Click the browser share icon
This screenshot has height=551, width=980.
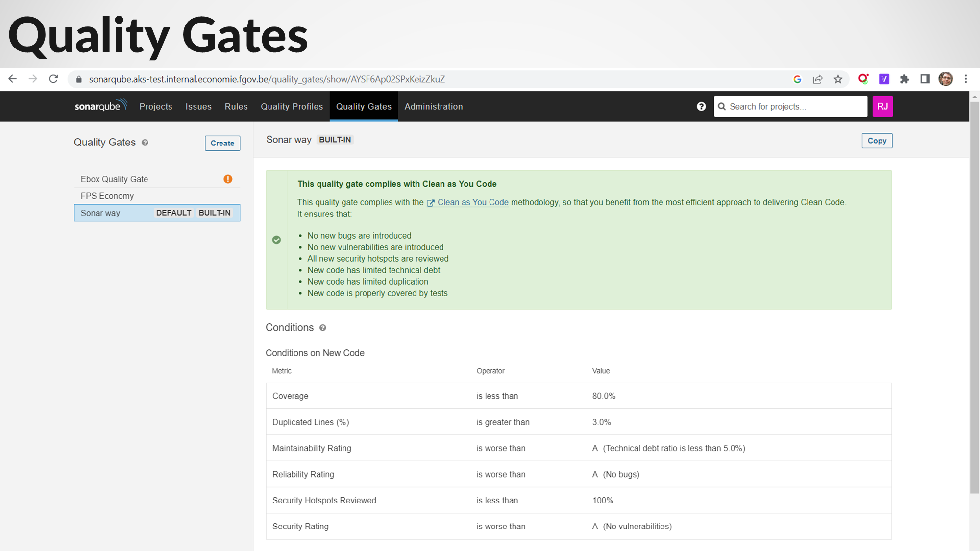click(817, 79)
